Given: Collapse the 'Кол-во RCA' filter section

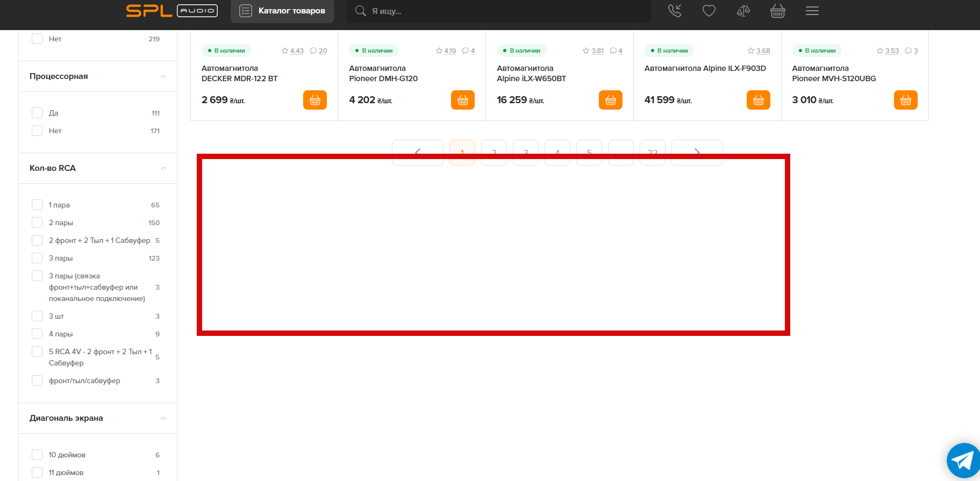Looking at the screenshot, I should coord(163,168).
